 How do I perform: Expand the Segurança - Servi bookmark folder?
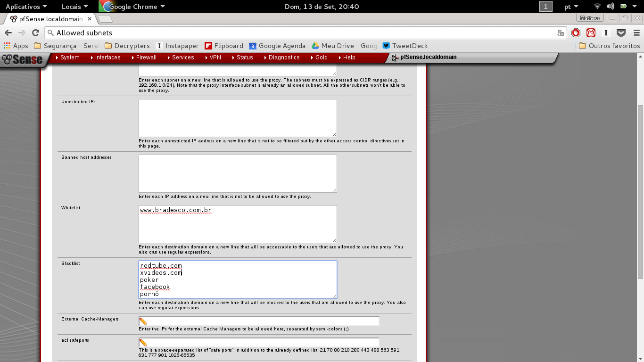pos(66,46)
